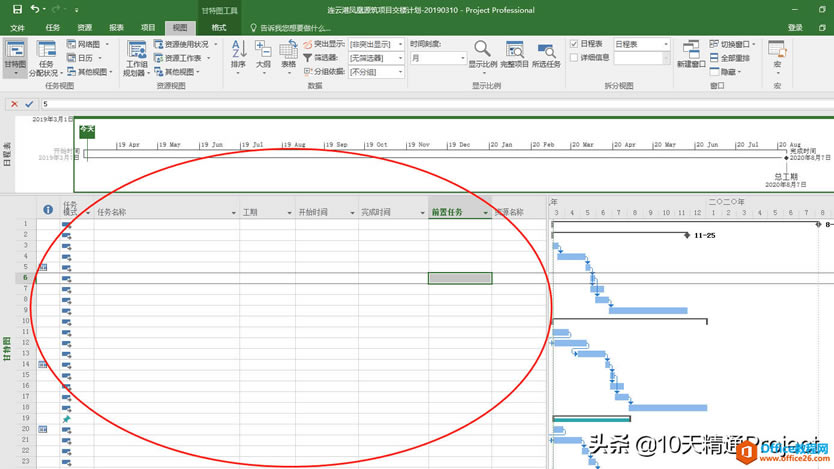
Task: Click the Save icon in quick access toolbar
Action: coord(17,9)
